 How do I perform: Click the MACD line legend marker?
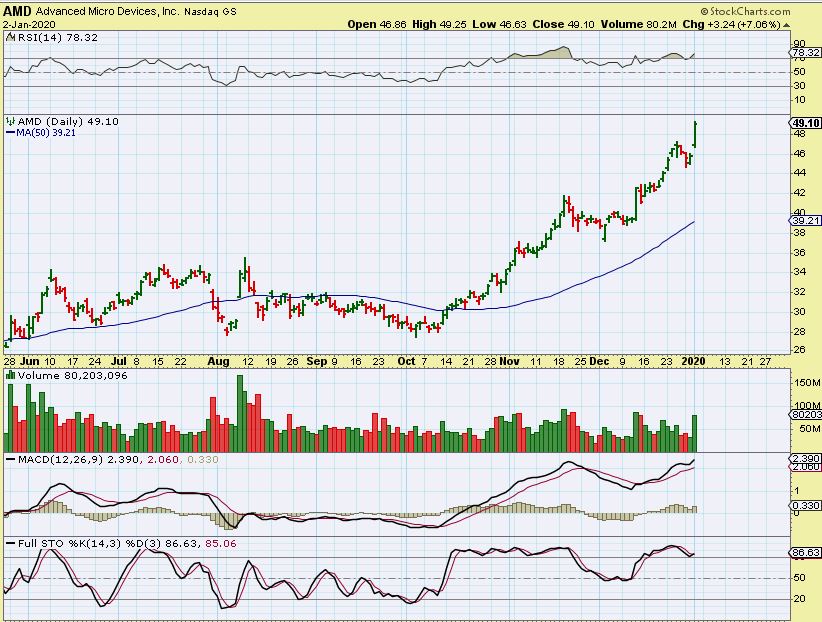(11, 459)
